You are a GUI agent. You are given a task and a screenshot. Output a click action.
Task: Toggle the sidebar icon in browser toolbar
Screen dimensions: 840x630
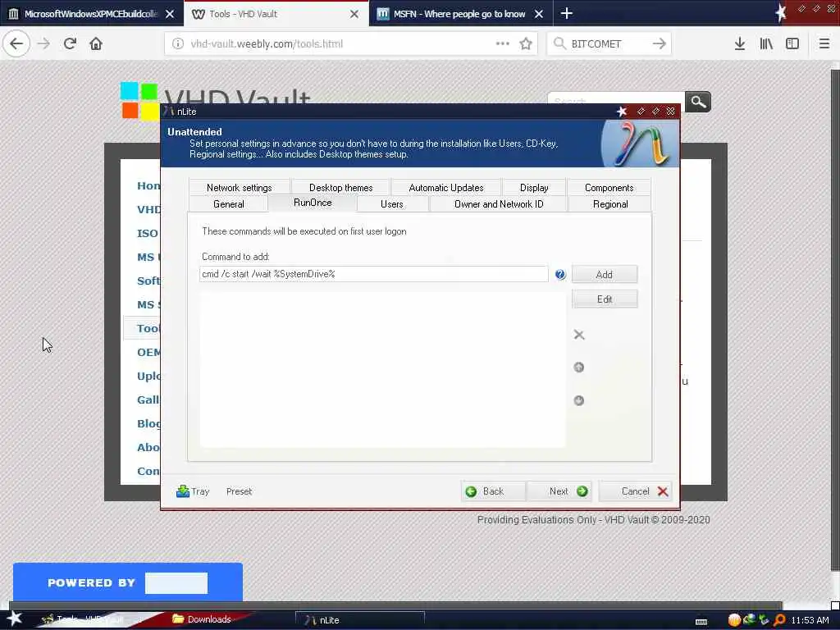tap(792, 43)
